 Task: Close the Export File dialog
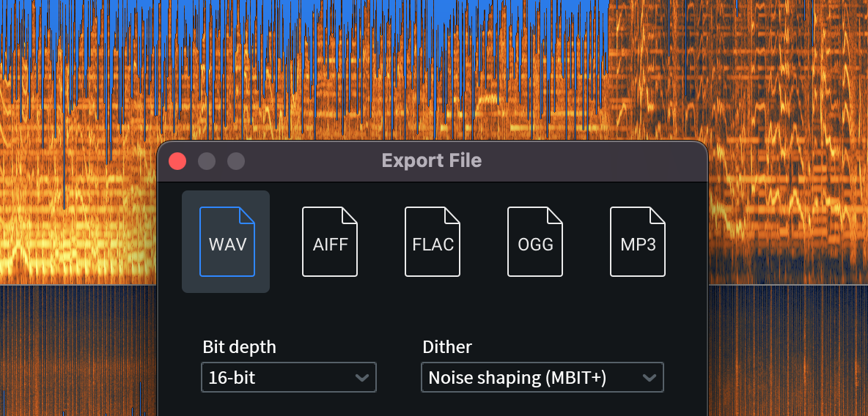point(177,161)
